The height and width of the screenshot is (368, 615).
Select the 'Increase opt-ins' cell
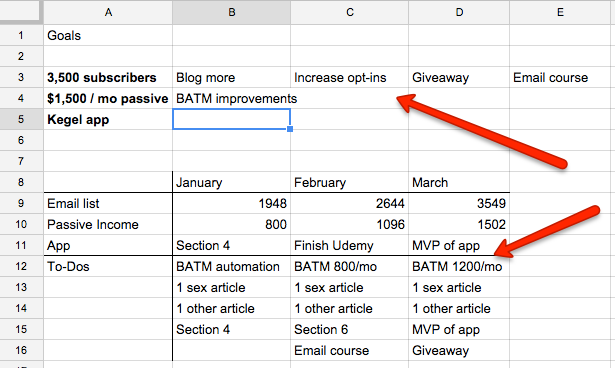tap(349, 77)
